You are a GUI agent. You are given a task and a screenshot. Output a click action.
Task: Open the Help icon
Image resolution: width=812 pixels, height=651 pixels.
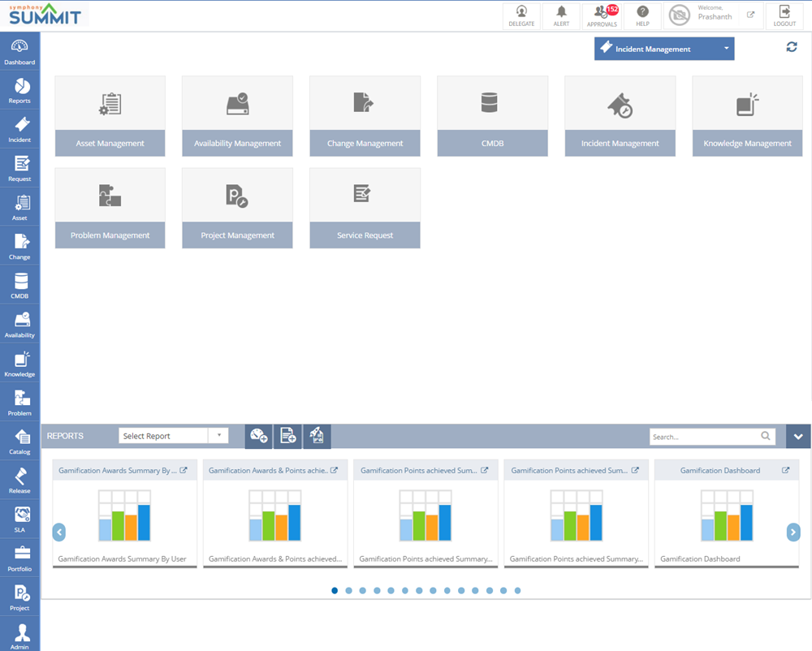point(642,16)
